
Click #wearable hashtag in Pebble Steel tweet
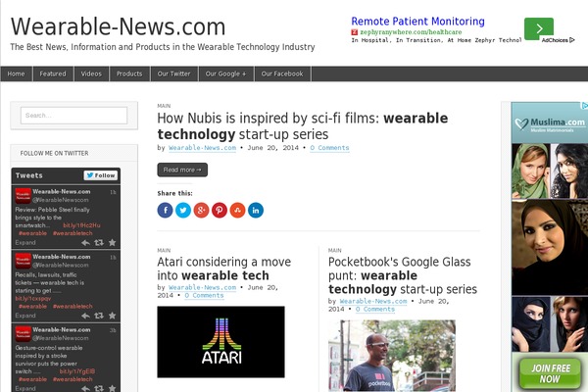pyautogui.click(x=33, y=233)
